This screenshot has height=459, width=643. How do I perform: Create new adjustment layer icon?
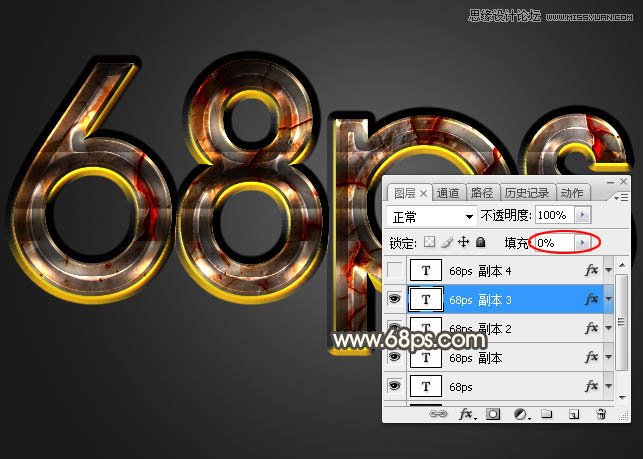pyautogui.click(x=521, y=414)
